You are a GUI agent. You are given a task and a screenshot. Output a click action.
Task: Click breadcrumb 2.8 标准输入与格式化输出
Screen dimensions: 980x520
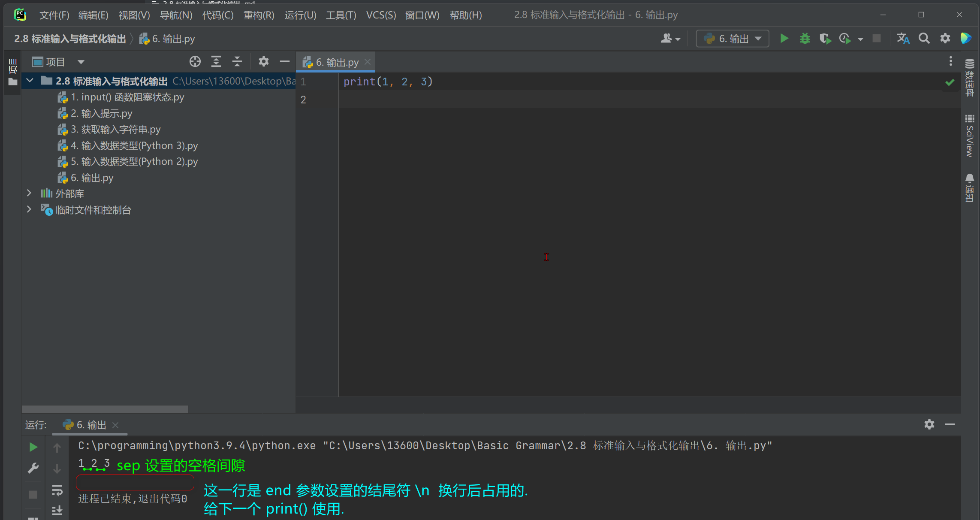coord(70,39)
